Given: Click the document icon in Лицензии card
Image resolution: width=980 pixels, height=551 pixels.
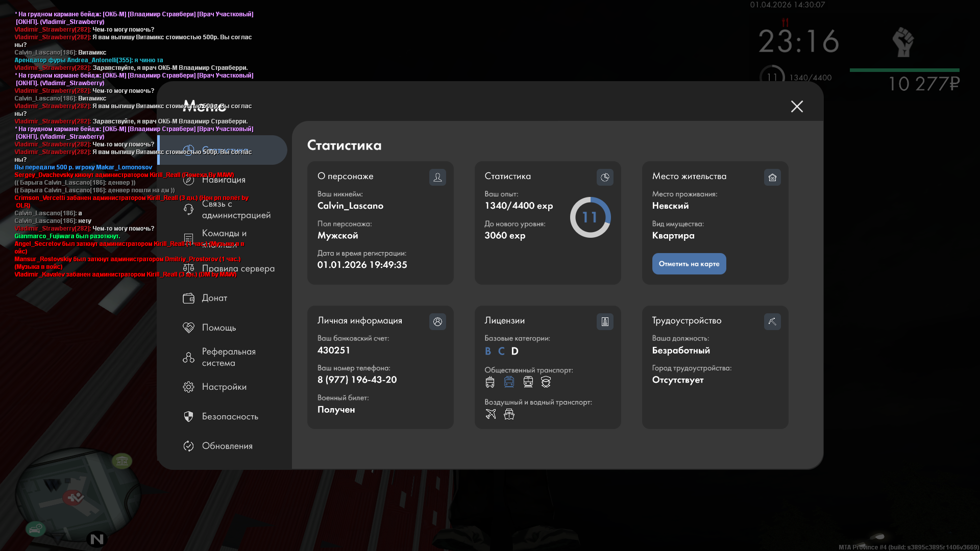Looking at the screenshot, I should coord(605,321).
